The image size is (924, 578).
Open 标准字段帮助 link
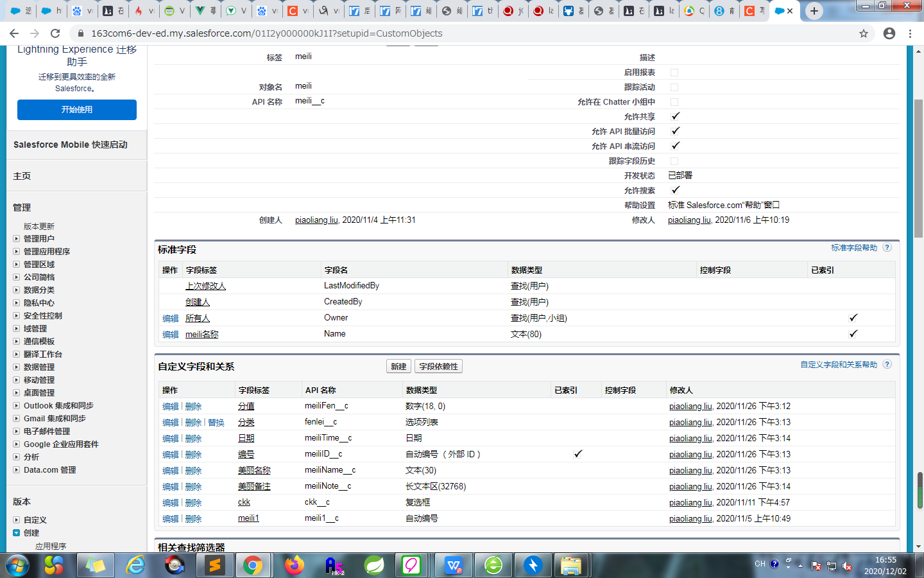click(854, 247)
